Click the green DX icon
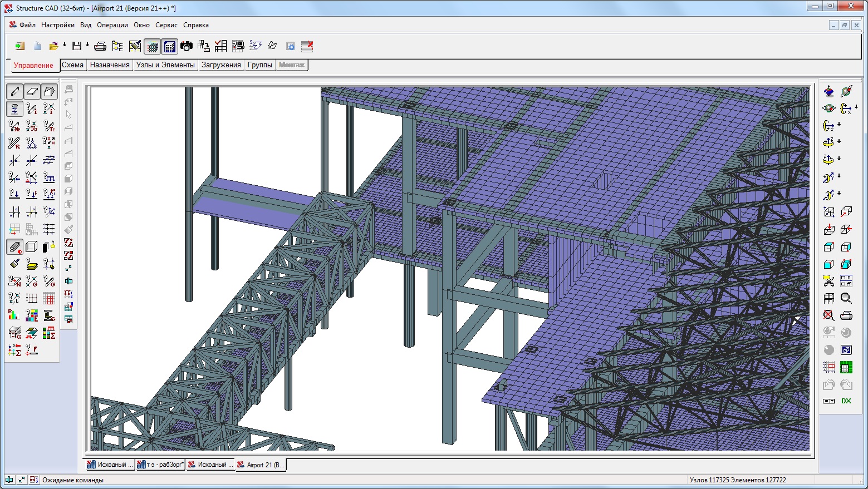This screenshot has height=489, width=868. coord(846,401)
